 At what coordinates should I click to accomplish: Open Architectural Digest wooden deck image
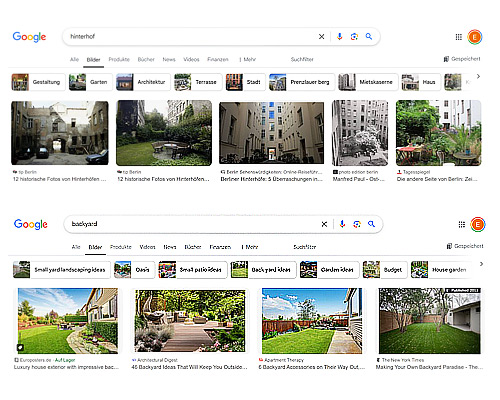click(x=190, y=321)
